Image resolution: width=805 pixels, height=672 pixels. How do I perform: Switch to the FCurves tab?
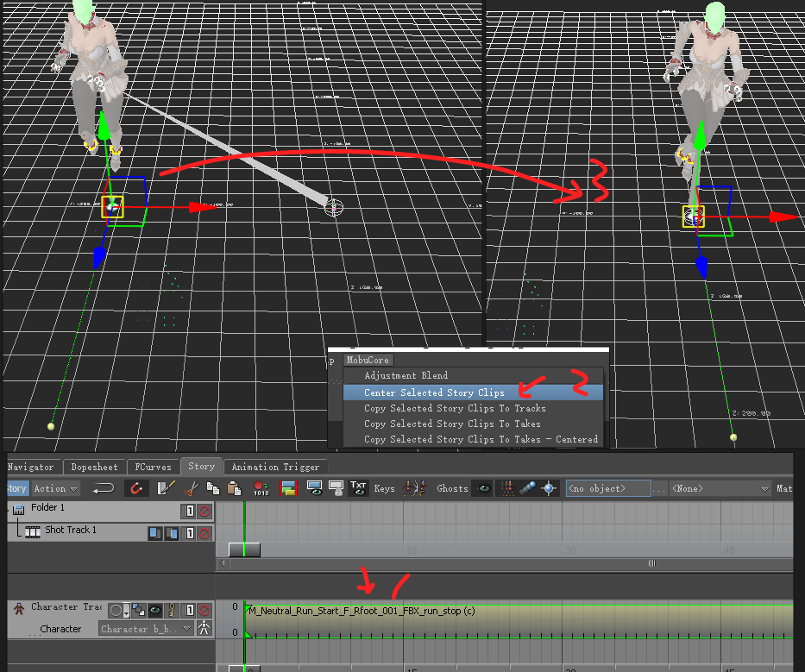[154, 467]
